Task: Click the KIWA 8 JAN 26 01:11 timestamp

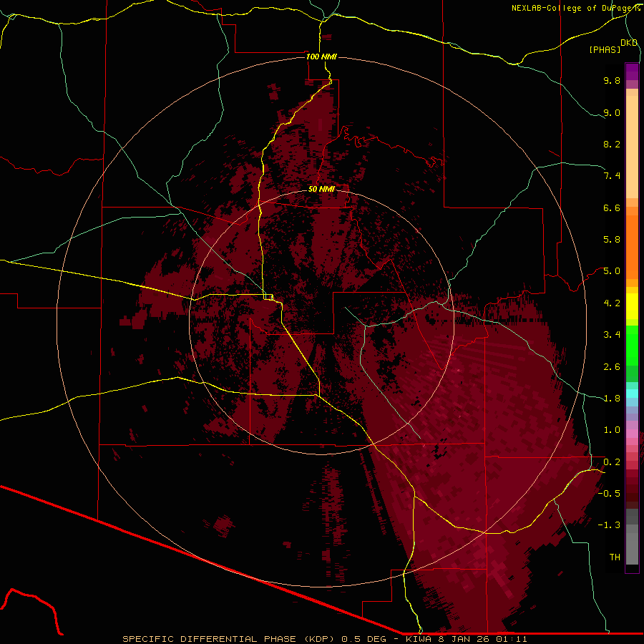Action: pos(466,639)
